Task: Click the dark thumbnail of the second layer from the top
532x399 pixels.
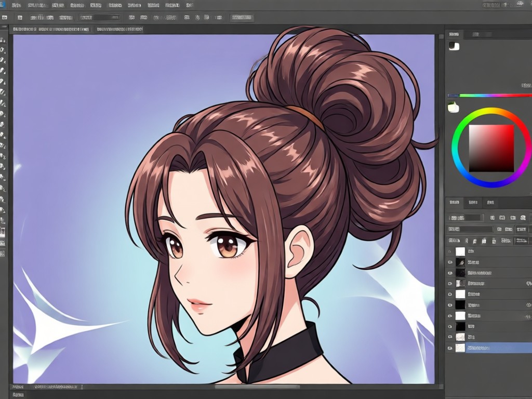Action: click(x=460, y=262)
